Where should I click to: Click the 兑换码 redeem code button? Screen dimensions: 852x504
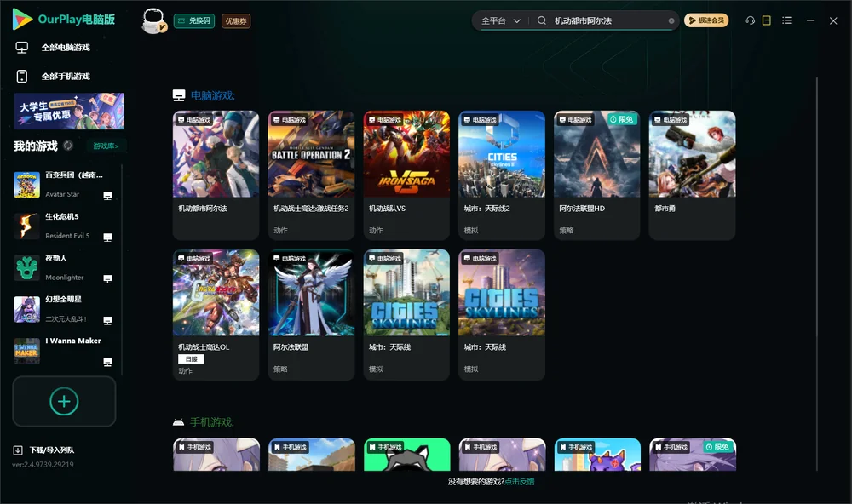[194, 21]
